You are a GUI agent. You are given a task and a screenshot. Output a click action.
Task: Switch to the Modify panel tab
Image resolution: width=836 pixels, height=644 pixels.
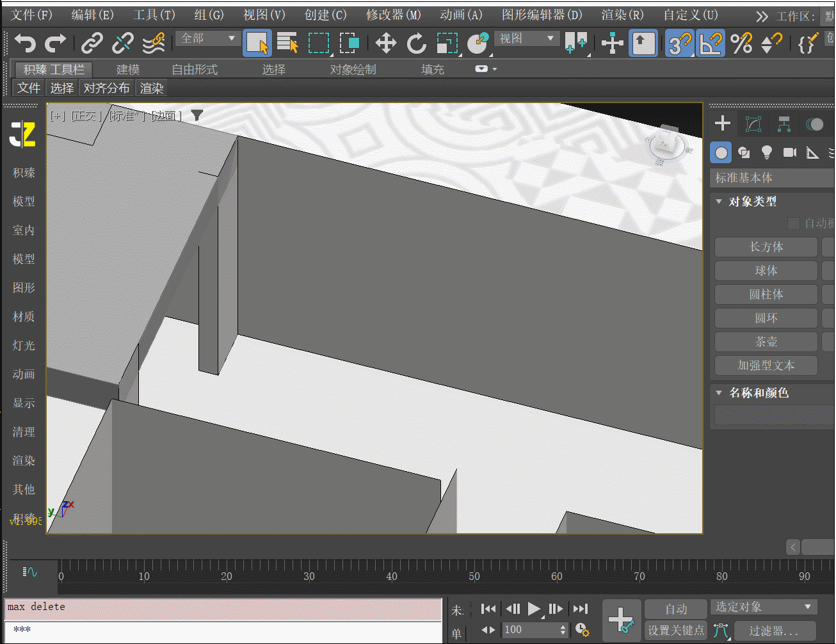(753, 124)
